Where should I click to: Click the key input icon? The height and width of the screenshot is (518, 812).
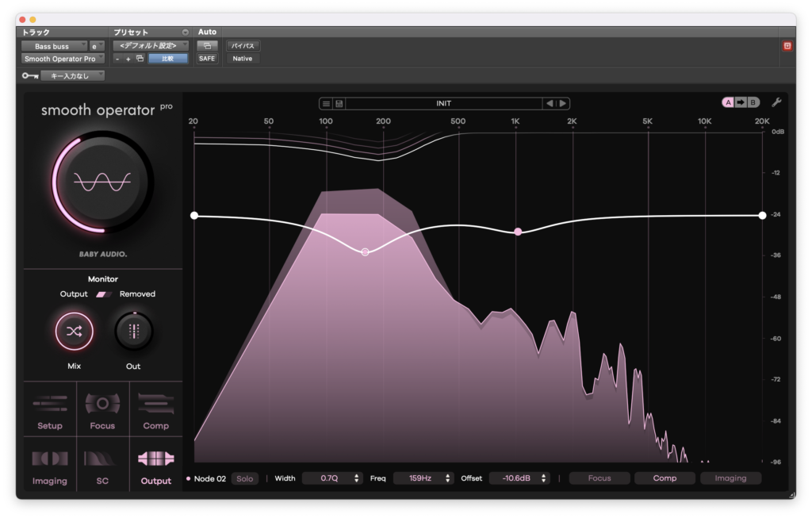(30, 75)
